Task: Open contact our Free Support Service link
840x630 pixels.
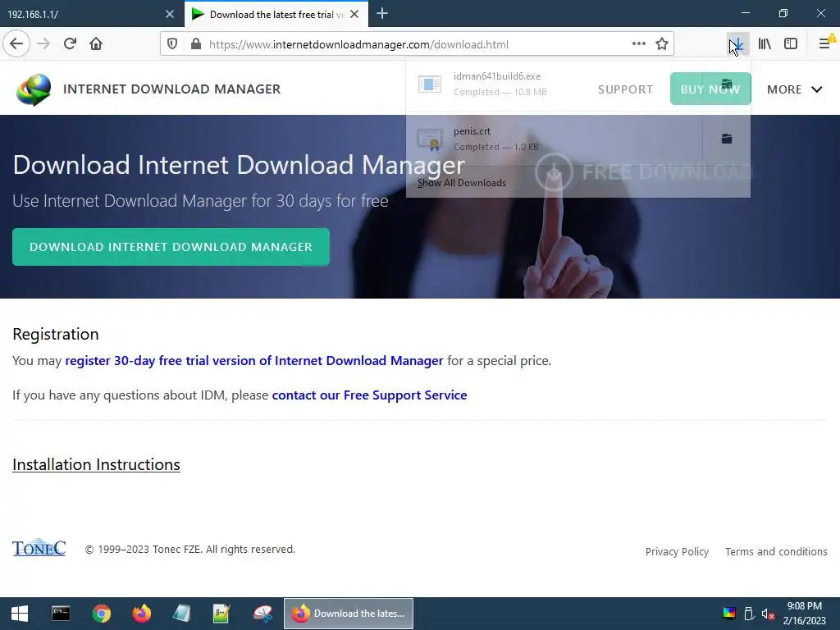Action: point(370,395)
